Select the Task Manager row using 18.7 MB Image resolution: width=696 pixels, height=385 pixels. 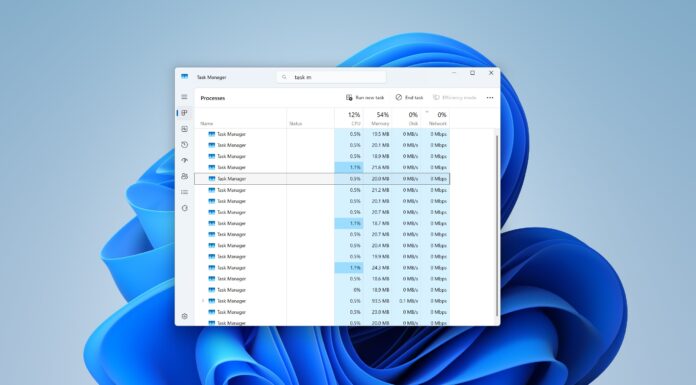(x=322, y=223)
